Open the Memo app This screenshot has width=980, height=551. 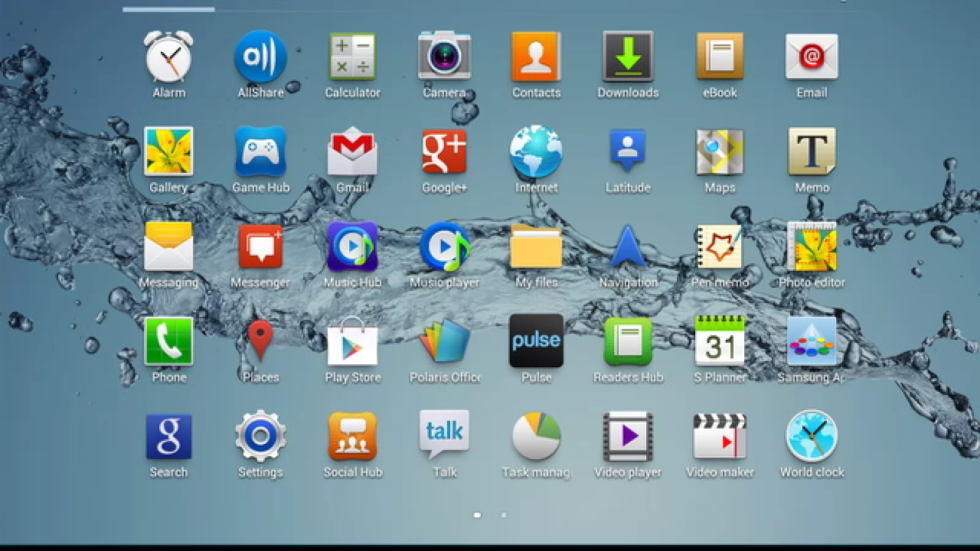pyautogui.click(x=812, y=151)
